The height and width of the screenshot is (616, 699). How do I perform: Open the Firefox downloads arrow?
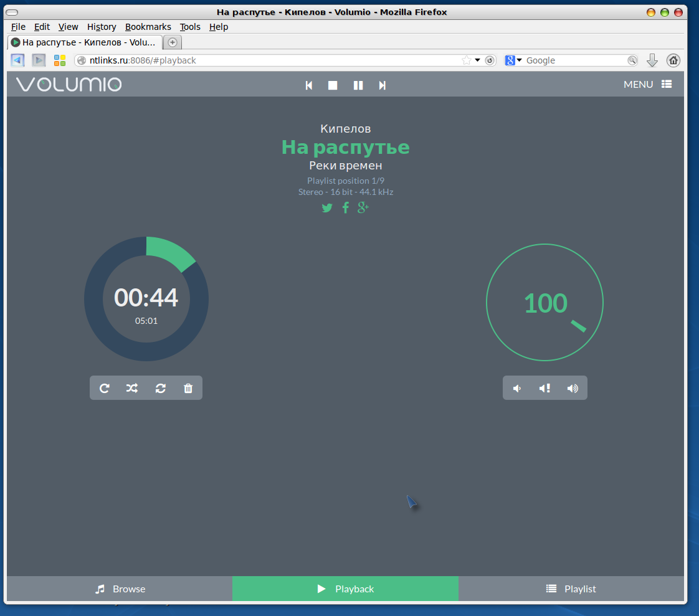pos(652,60)
